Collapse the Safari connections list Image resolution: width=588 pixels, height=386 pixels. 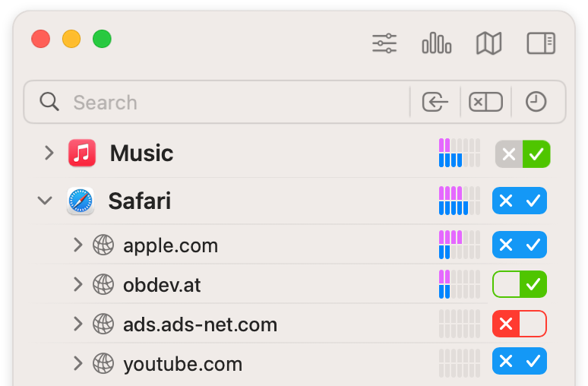click(x=45, y=201)
